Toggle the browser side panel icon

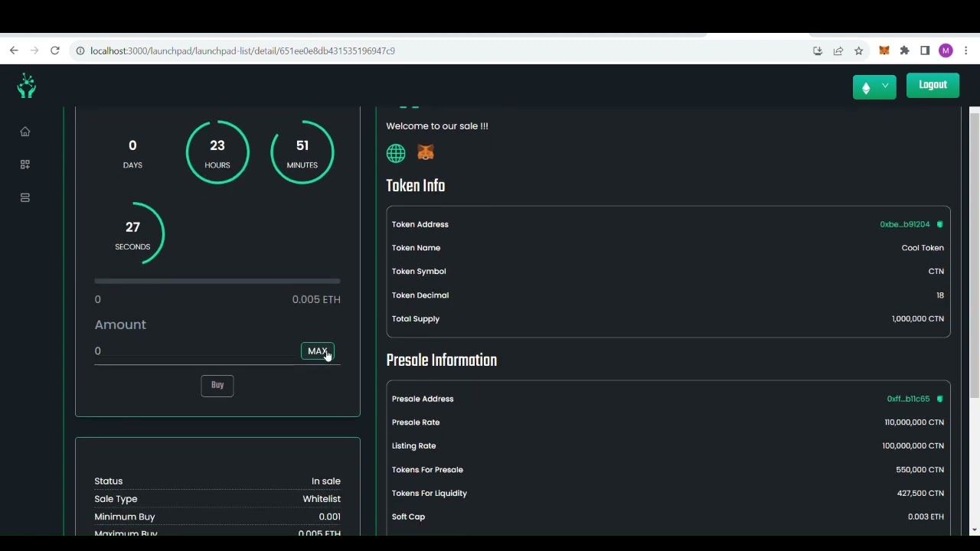[925, 51]
